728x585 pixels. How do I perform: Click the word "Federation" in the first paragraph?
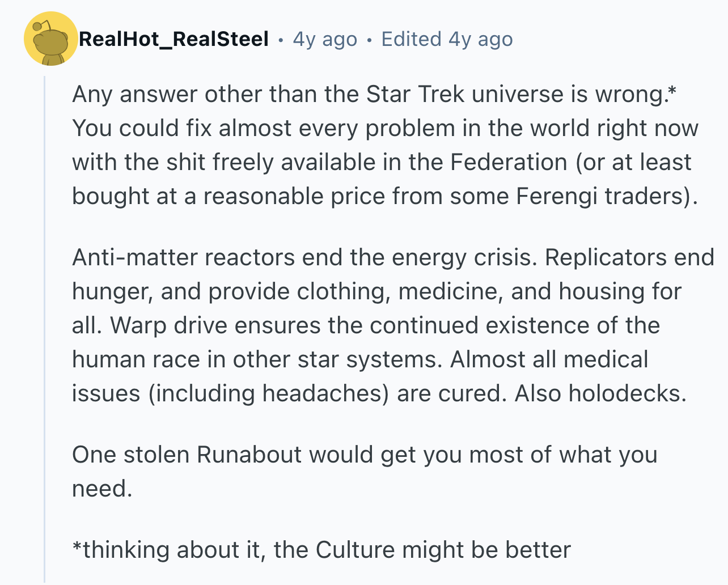pos(509,162)
